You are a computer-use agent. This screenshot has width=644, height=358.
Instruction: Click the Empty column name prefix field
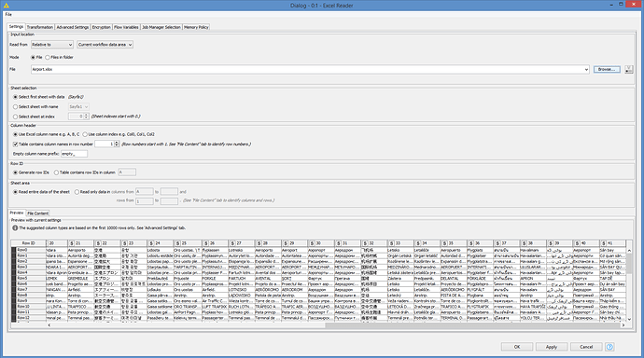coord(74,154)
